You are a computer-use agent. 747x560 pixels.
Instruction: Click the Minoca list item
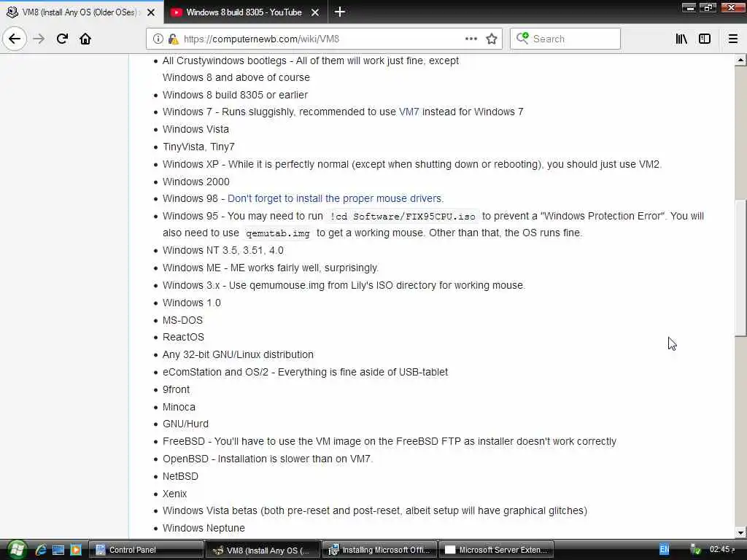pos(179,407)
